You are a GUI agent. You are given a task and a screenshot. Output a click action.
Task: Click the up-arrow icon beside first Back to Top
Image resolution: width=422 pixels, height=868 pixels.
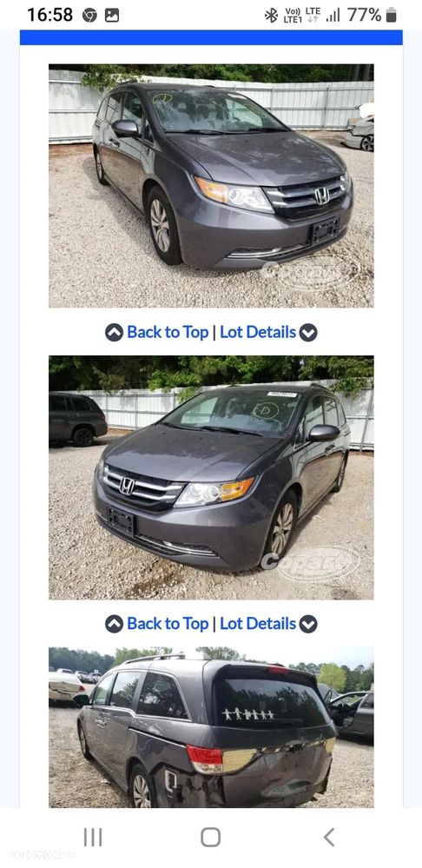114,333
